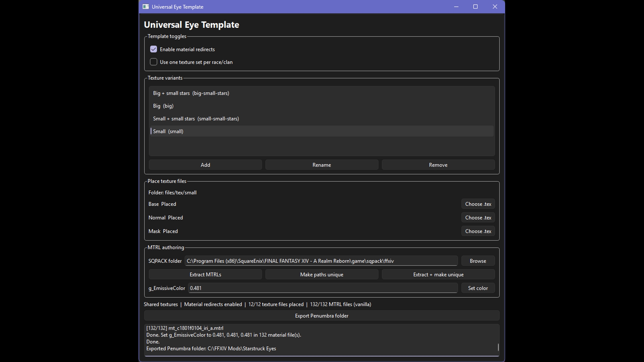Click 12/12 texture files placed status
This screenshot has height=362, width=644.
click(276, 304)
